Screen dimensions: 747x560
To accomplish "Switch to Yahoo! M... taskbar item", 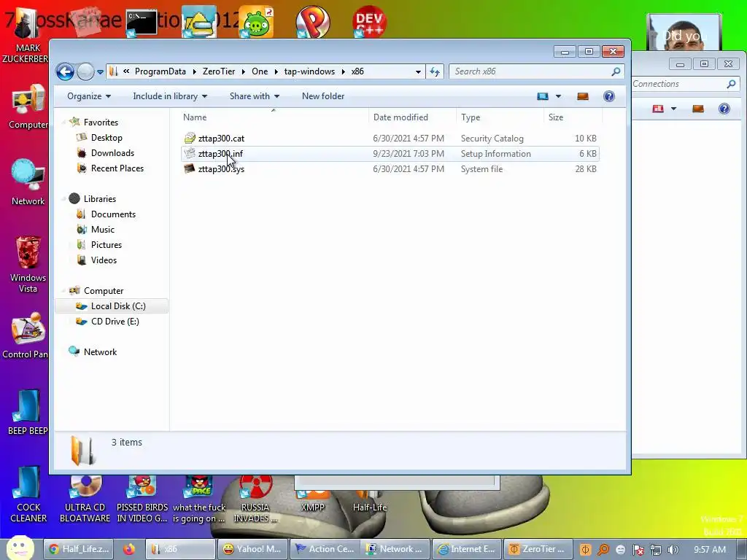I will 252,549.
